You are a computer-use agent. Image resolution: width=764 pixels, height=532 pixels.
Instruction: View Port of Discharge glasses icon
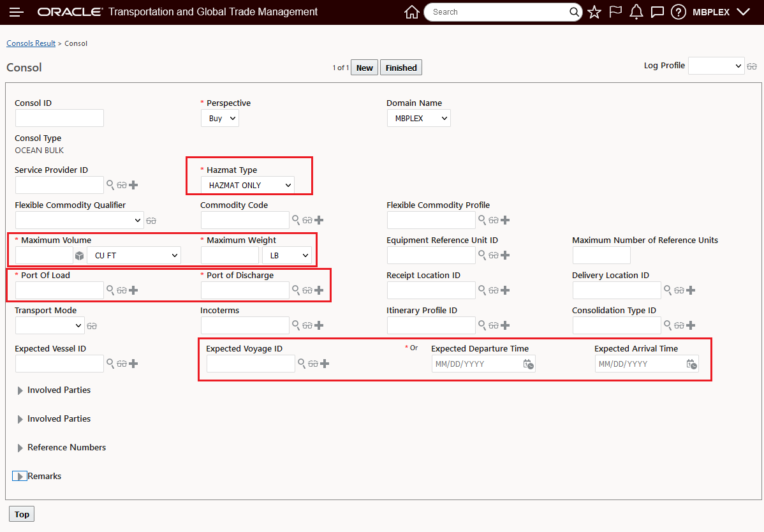tap(307, 290)
